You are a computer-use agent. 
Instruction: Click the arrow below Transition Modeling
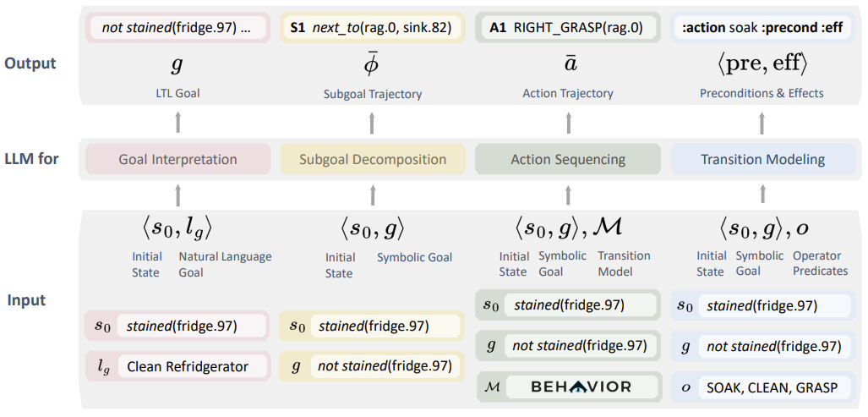point(763,196)
